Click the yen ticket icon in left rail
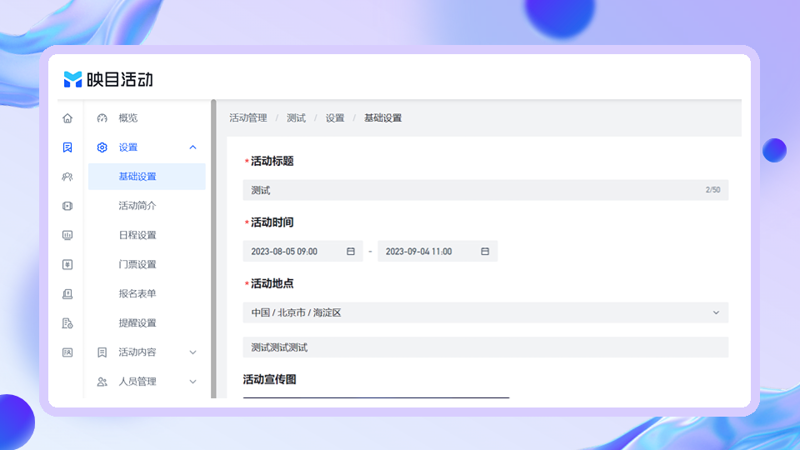The image size is (800, 450). pyautogui.click(x=67, y=264)
